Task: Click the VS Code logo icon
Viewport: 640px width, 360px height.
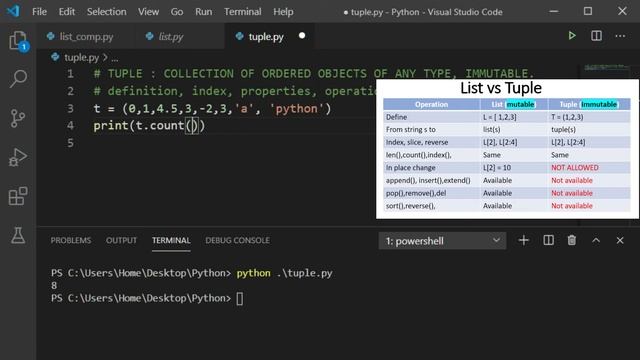Action: (x=13, y=11)
